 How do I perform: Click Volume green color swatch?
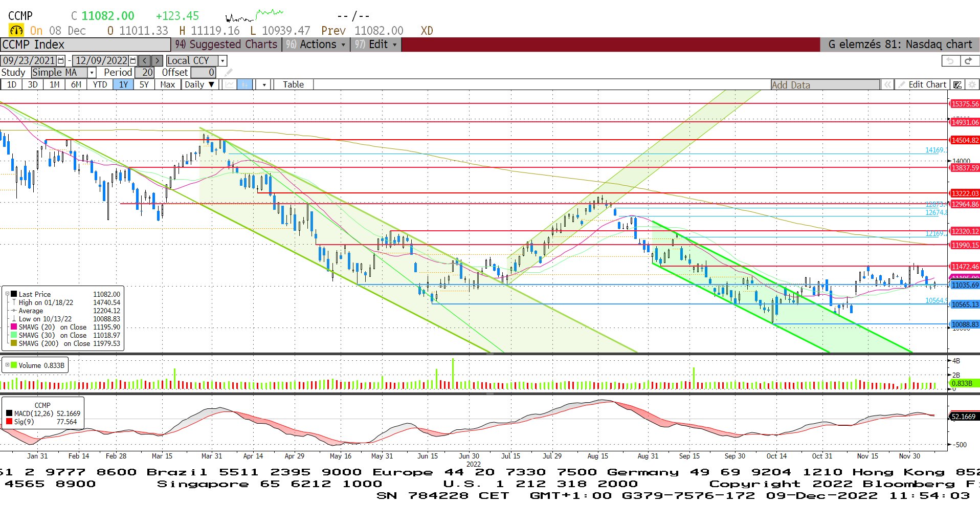coord(14,365)
